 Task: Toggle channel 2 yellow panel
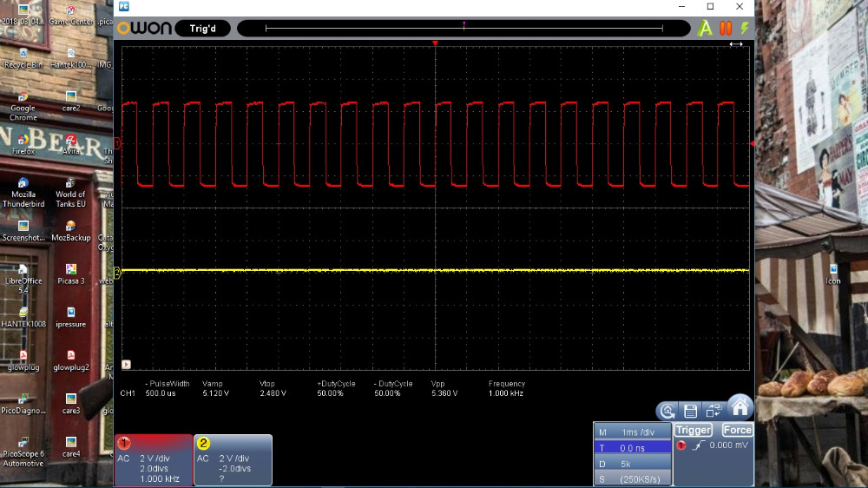[233, 460]
